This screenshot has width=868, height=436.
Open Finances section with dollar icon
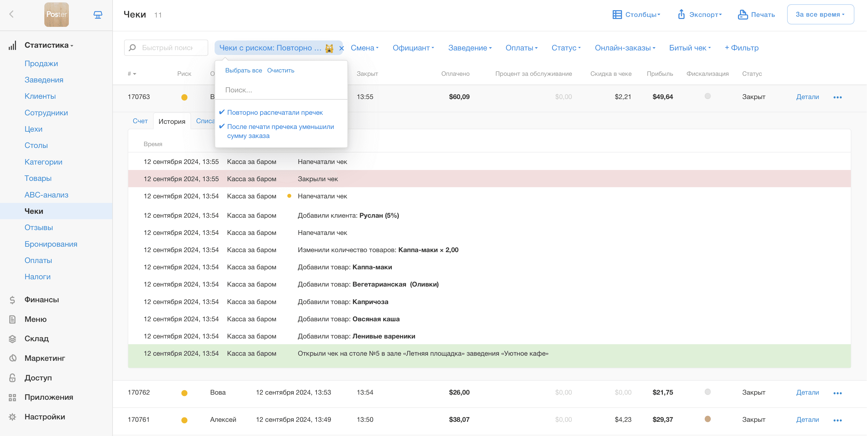coord(13,300)
